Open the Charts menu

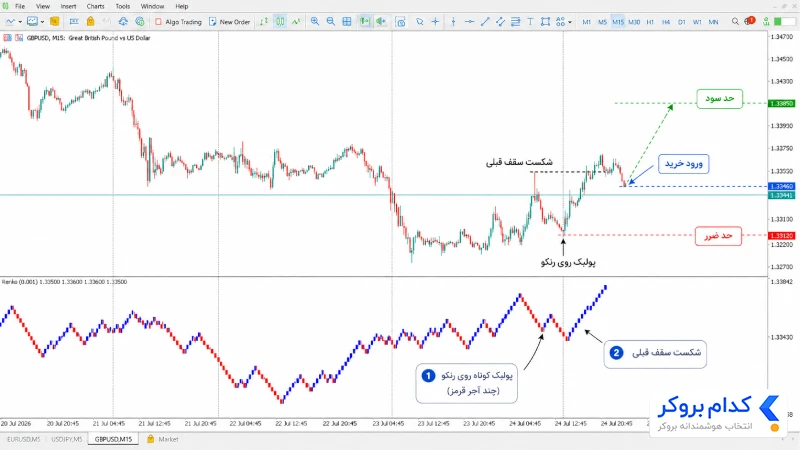point(95,6)
